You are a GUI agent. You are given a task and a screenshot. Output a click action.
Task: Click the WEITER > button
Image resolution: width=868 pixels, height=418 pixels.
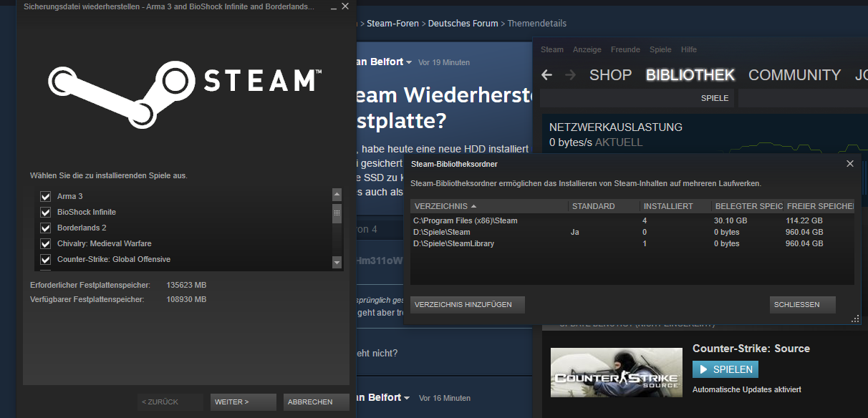coord(243,402)
